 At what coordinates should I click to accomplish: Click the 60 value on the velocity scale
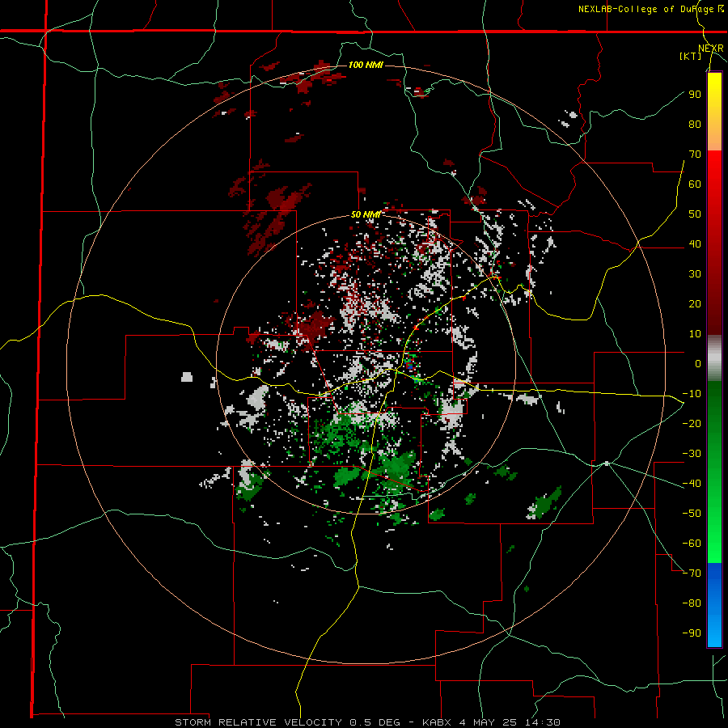click(x=695, y=184)
